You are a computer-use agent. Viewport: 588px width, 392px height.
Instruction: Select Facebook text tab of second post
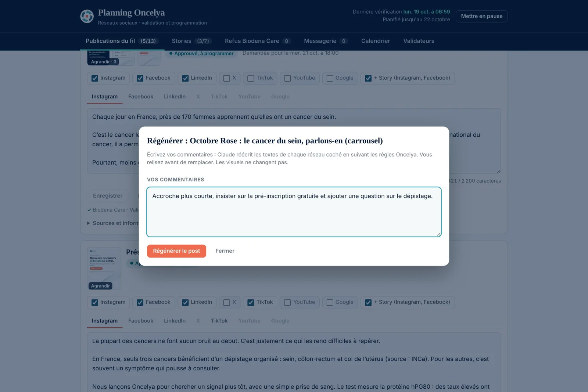(x=140, y=321)
